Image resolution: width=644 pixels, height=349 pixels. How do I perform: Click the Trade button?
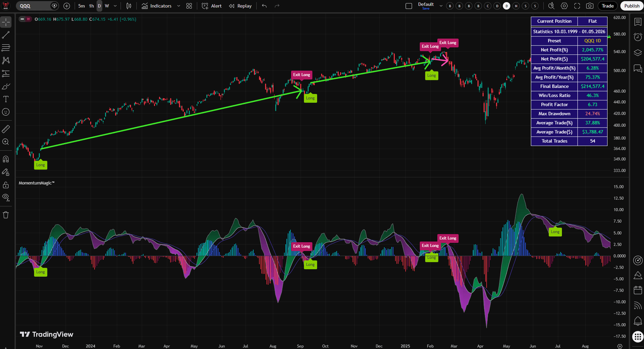pos(608,6)
